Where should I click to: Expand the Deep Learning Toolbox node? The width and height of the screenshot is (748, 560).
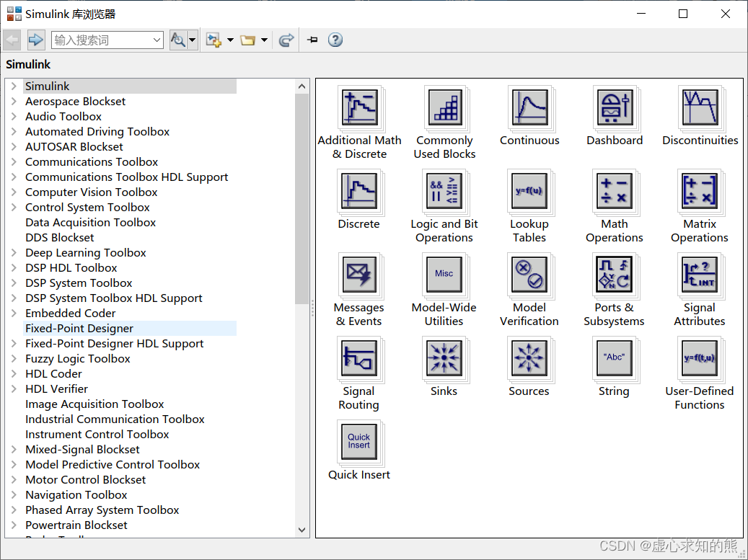tap(14, 252)
